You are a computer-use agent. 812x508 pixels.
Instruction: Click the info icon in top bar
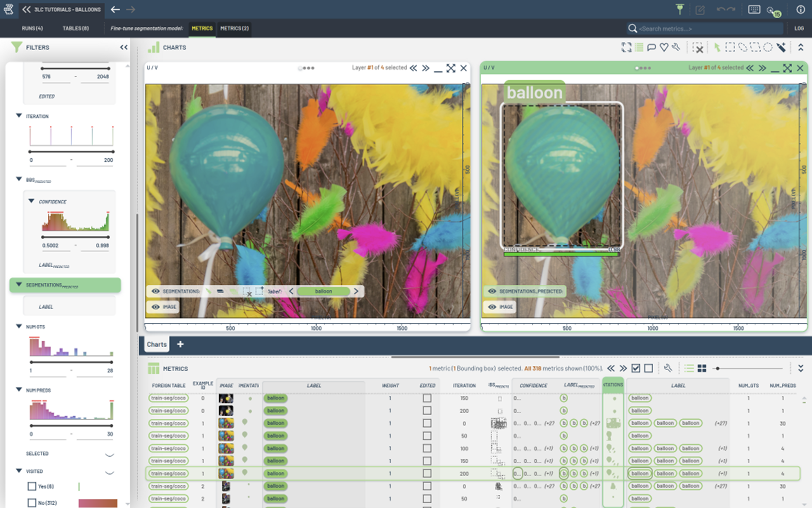pyautogui.click(x=801, y=10)
